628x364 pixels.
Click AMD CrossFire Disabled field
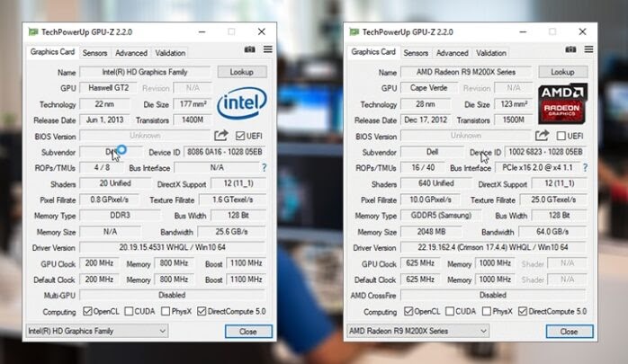493,295
